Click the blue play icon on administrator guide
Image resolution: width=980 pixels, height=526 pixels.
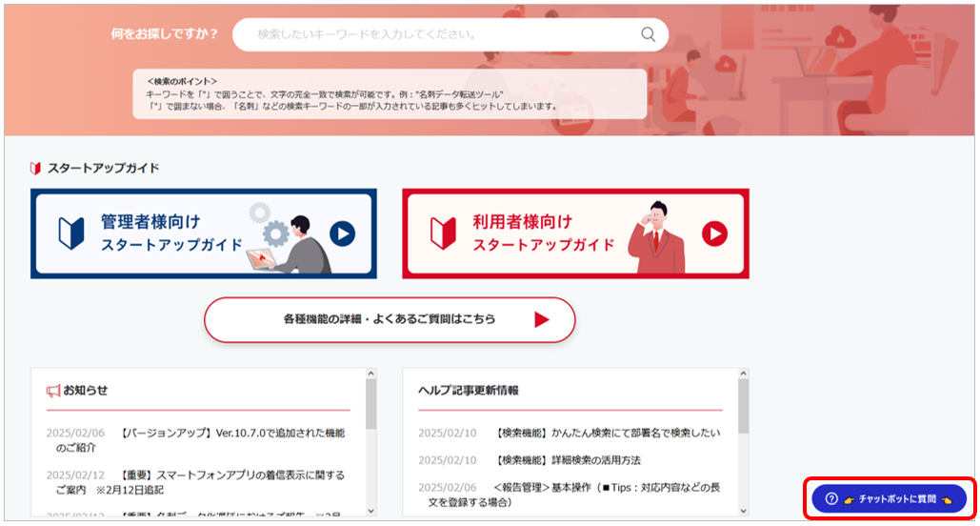[343, 233]
